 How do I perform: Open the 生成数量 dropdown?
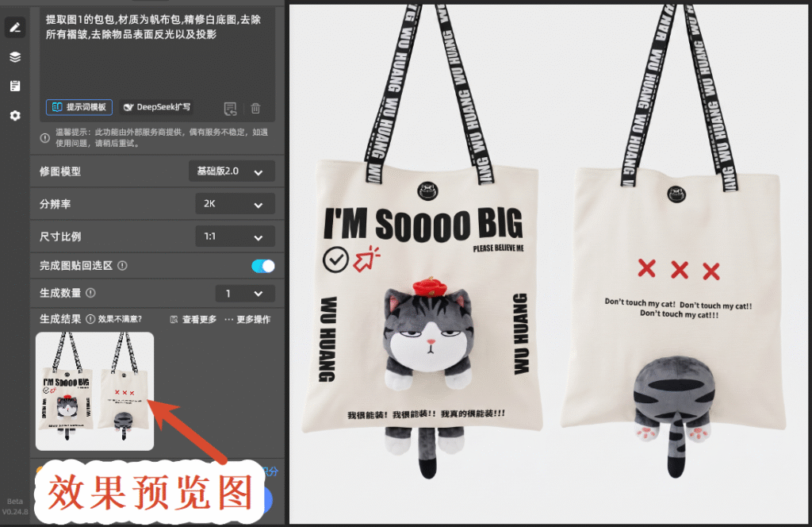(245, 294)
